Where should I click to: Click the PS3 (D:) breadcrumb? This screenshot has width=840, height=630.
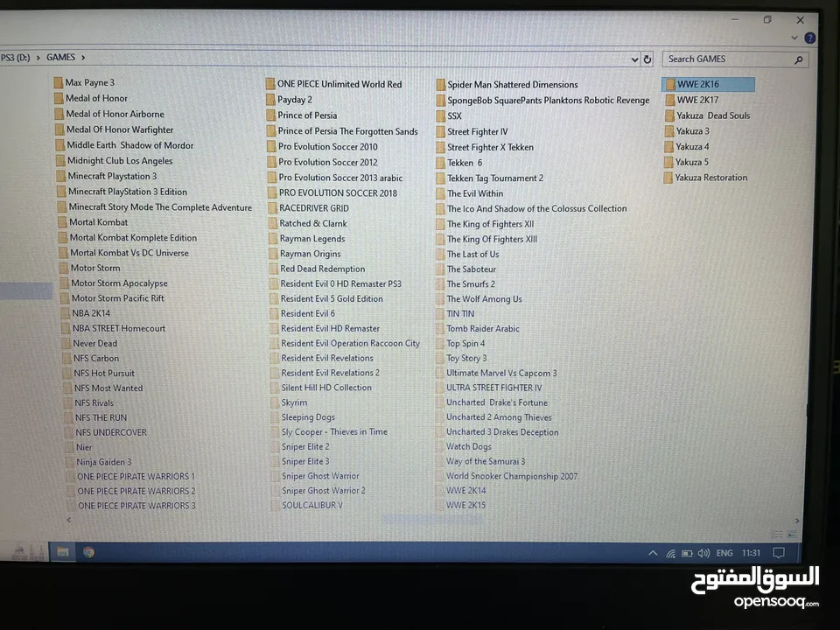(x=15, y=58)
